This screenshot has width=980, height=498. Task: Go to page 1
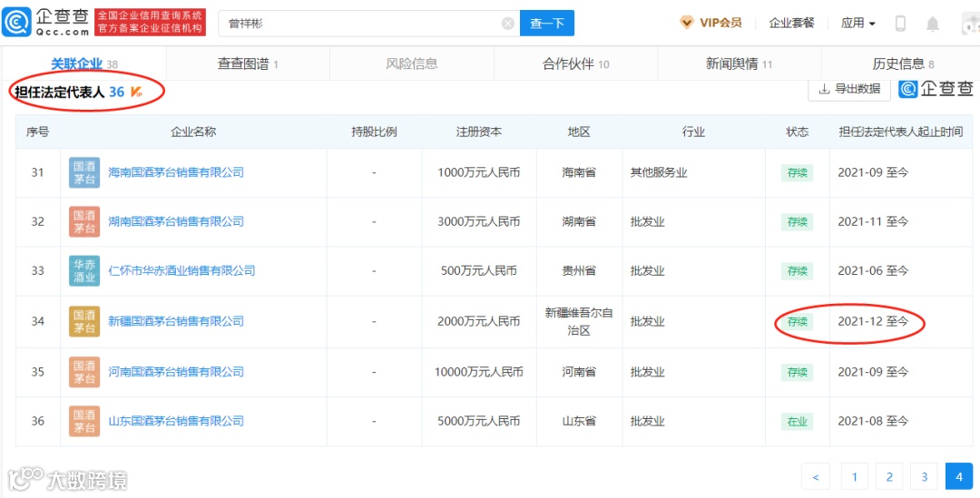click(855, 477)
